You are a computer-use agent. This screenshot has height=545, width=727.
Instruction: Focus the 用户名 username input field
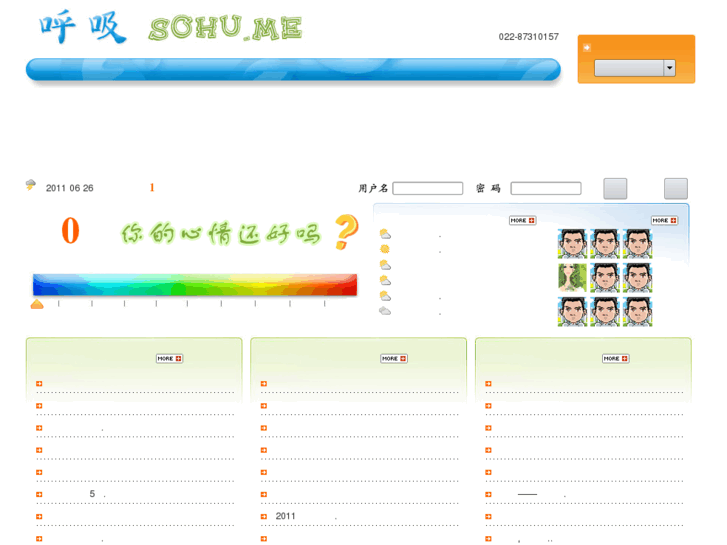click(427, 188)
